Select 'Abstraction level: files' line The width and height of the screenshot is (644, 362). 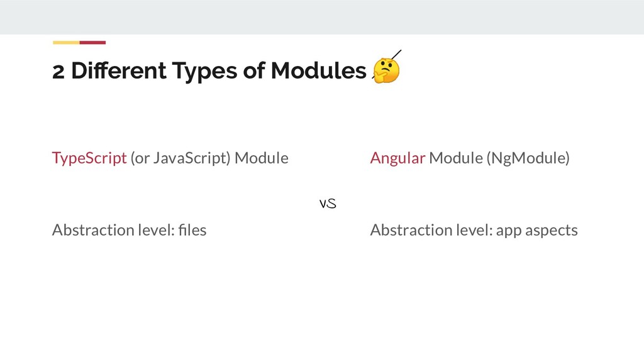[x=129, y=230]
